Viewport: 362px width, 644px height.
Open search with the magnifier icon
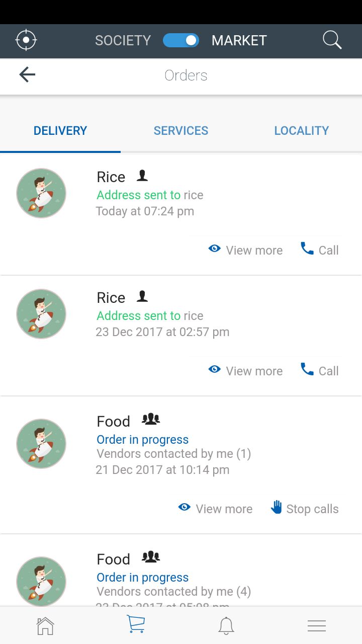pos(332,40)
